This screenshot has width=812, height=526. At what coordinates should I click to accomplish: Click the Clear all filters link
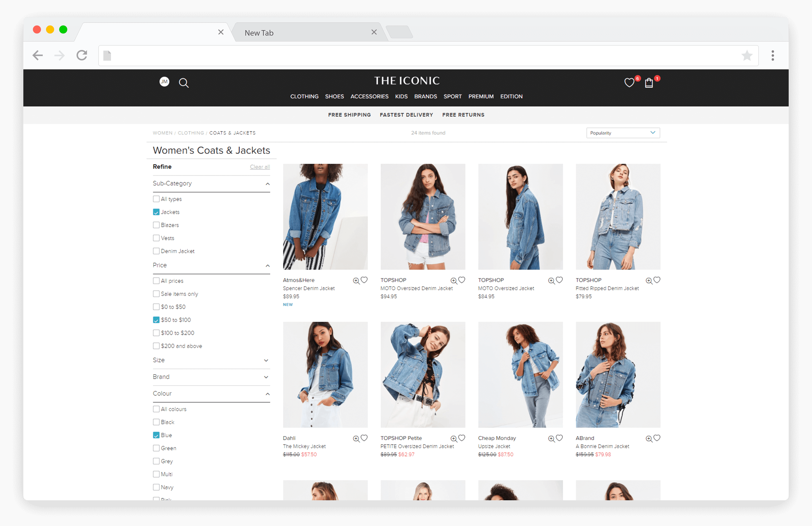pos(260,167)
